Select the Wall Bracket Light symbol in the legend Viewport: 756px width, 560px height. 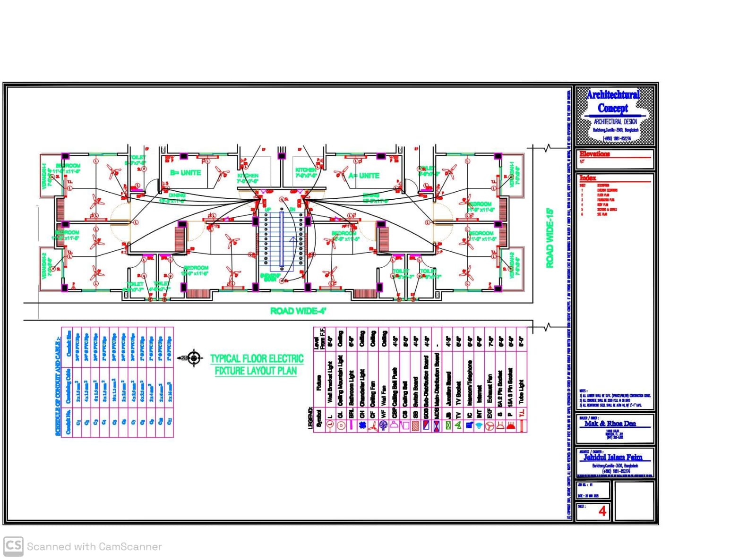(x=330, y=425)
